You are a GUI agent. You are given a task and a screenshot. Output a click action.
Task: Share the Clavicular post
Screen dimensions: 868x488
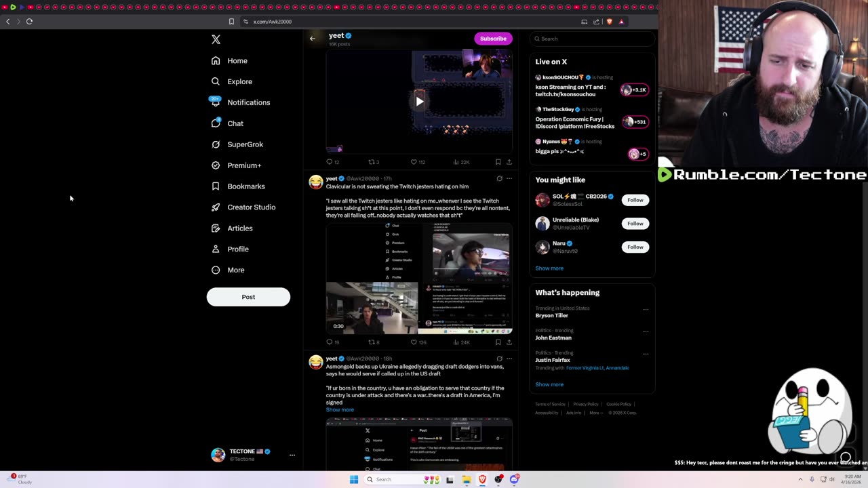509,342
